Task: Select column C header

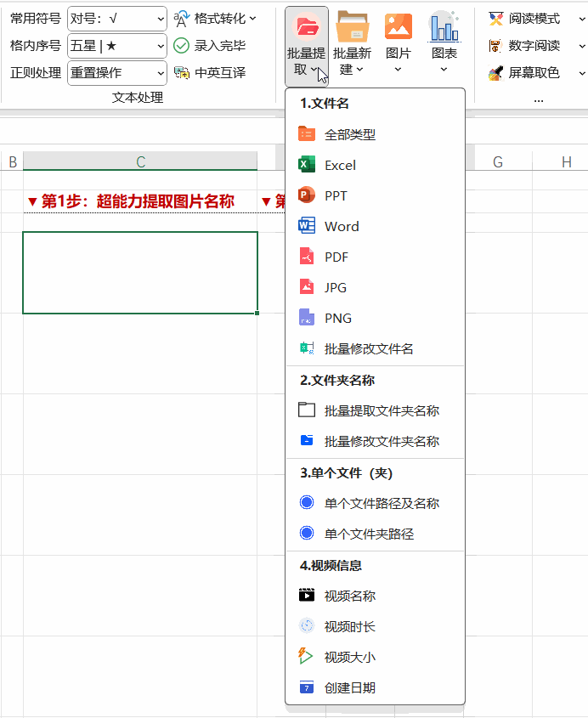Action: [x=140, y=161]
